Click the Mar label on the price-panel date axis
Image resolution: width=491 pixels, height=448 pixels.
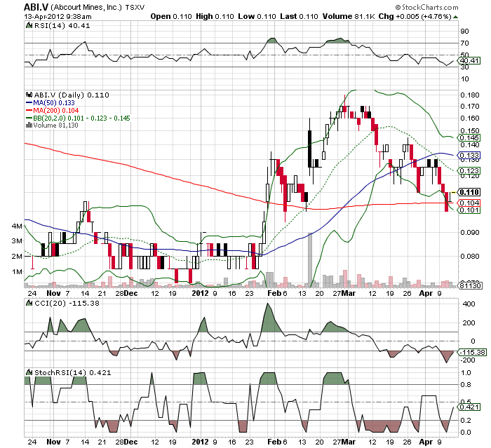pyautogui.click(x=348, y=293)
